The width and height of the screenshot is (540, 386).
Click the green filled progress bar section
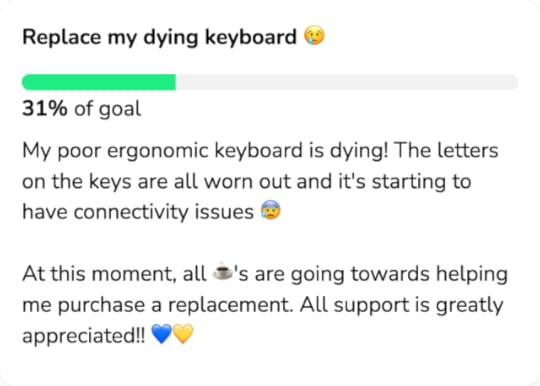click(x=99, y=82)
